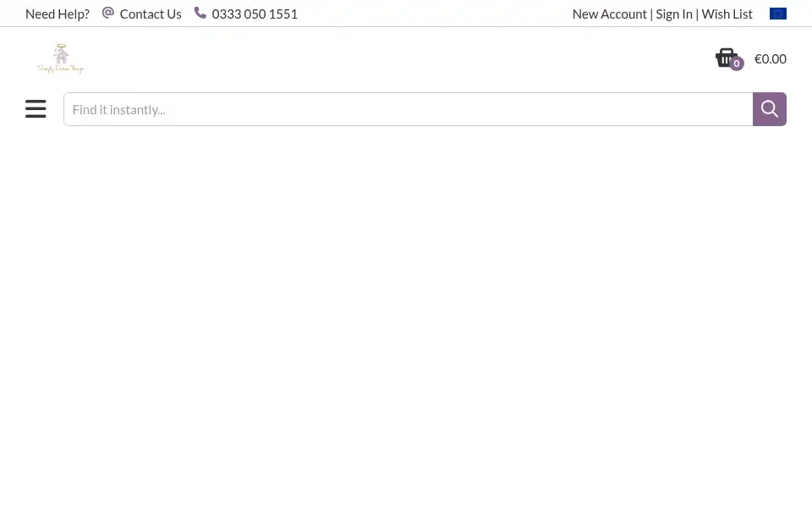Click the purple phone handset icon

point(200,13)
